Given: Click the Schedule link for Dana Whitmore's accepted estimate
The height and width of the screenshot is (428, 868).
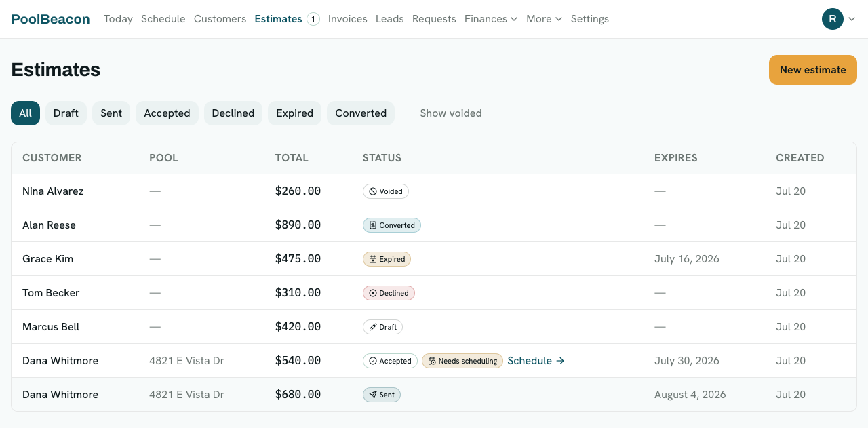Looking at the screenshot, I should tap(536, 361).
